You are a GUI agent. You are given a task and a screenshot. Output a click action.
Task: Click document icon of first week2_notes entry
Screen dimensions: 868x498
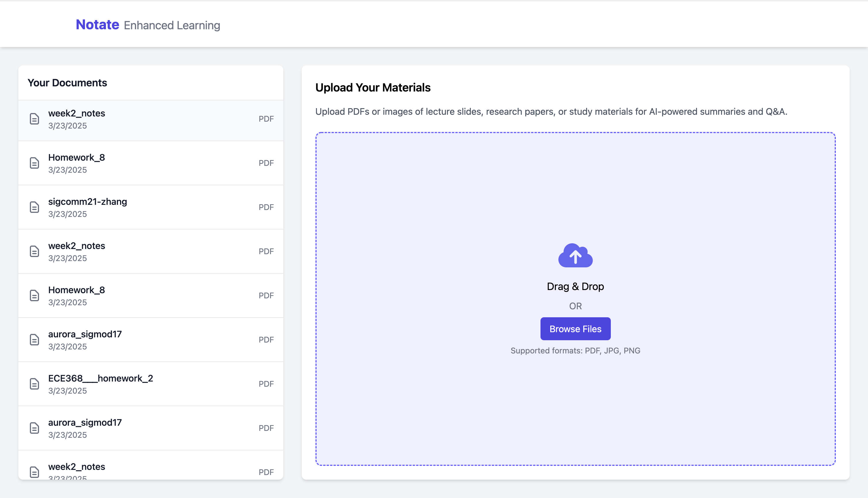[34, 119]
